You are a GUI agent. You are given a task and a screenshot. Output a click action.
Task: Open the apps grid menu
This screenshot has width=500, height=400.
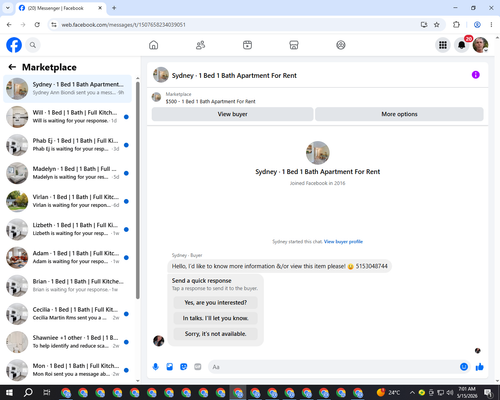point(443,45)
